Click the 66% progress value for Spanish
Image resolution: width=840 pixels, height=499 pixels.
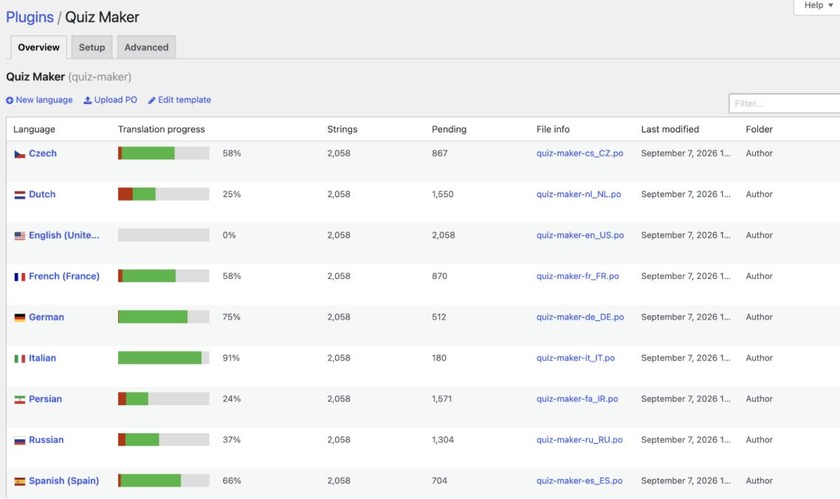pyautogui.click(x=231, y=481)
